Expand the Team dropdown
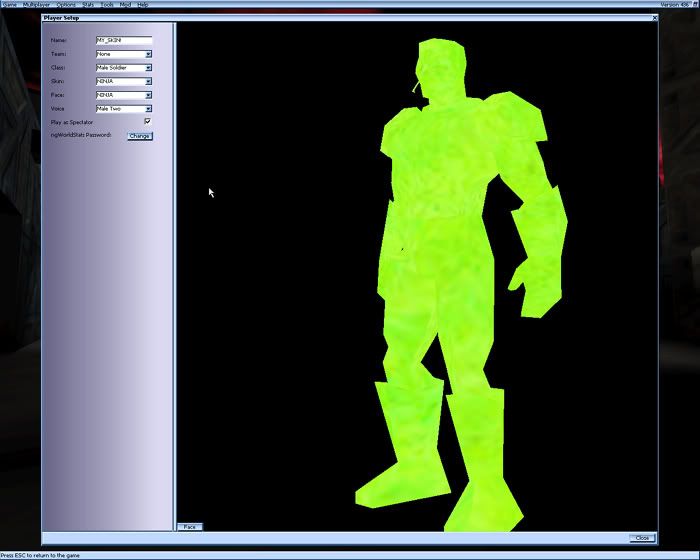Image resolution: width=700 pixels, height=560 pixels. pos(148,54)
